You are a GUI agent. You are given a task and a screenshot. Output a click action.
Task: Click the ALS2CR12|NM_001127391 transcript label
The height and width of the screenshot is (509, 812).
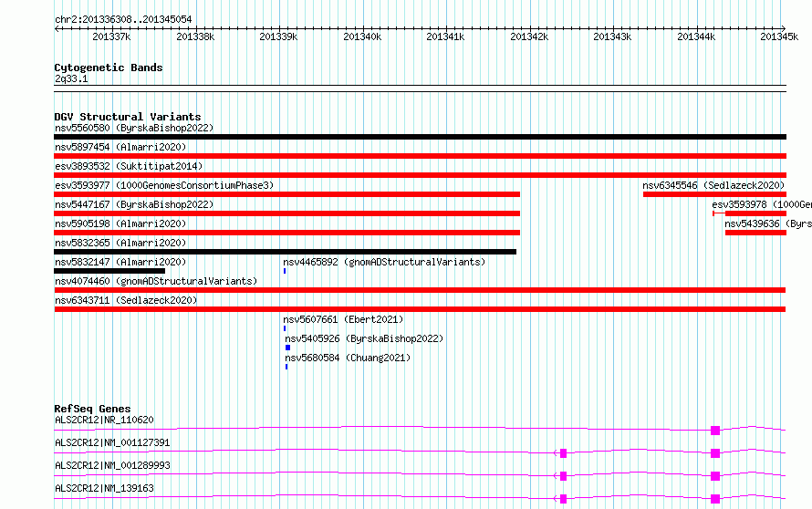[112, 442]
